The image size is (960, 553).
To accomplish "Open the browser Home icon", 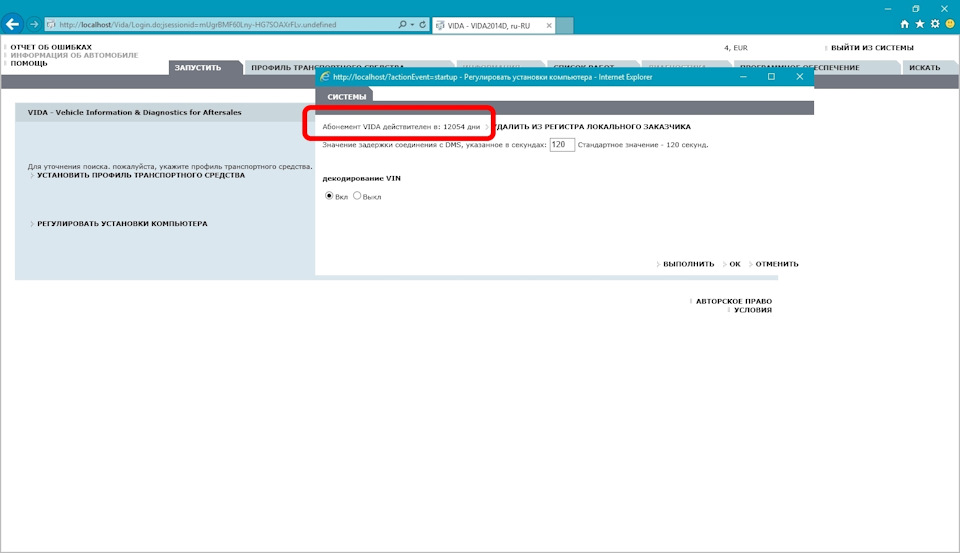I will (904, 24).
